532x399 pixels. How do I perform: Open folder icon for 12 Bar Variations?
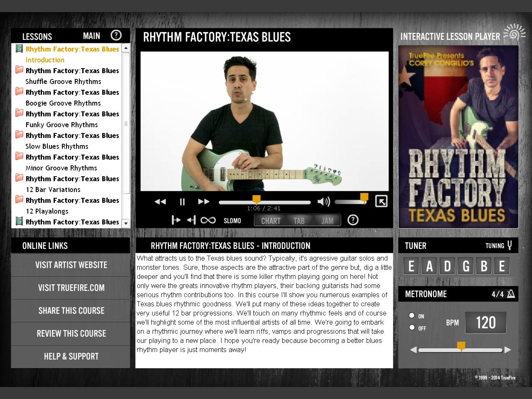[x=19, y=178]
